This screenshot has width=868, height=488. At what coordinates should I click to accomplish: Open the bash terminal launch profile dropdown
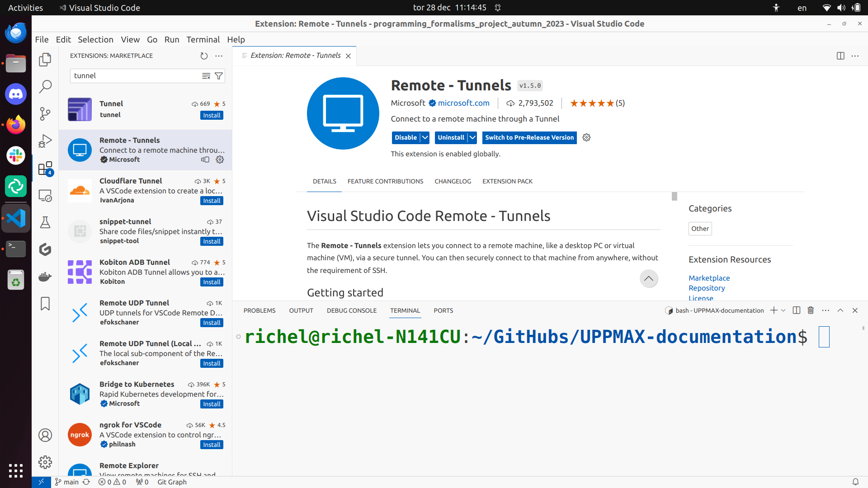(783, 310)
